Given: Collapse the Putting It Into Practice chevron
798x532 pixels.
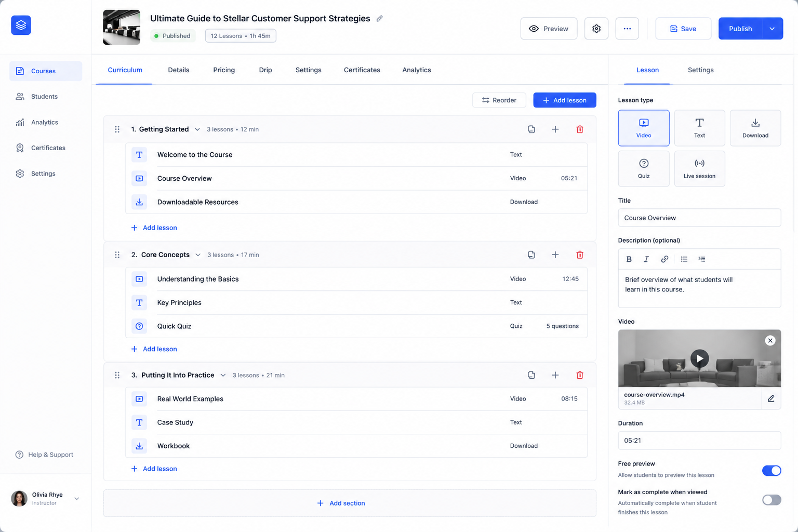Looking at the screenshot, I should coord(223,375).
